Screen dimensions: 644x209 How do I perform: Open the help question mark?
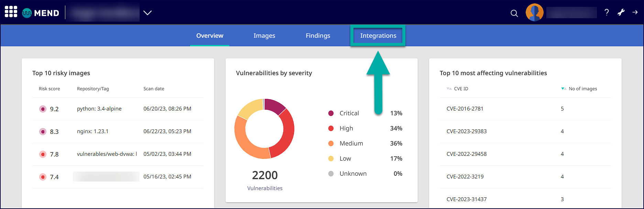(607, 13)
